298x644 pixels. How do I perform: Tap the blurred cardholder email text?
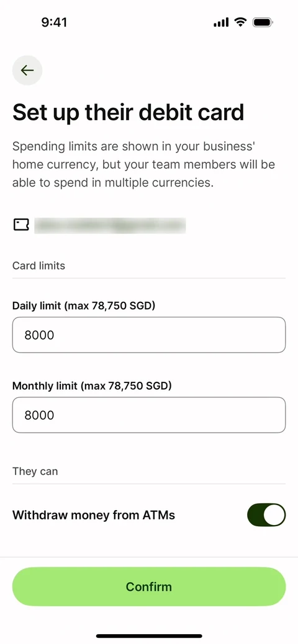[x=110, y=226]
